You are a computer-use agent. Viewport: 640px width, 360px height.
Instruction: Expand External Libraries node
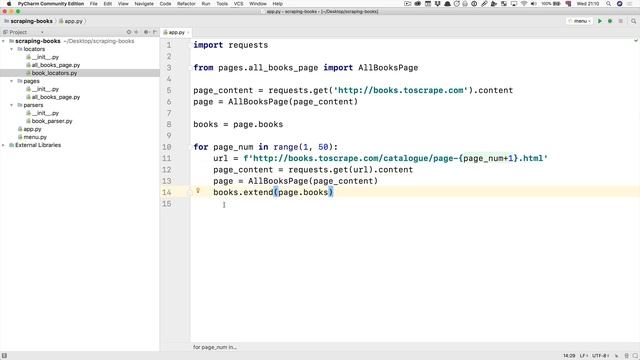coord(3,145)
